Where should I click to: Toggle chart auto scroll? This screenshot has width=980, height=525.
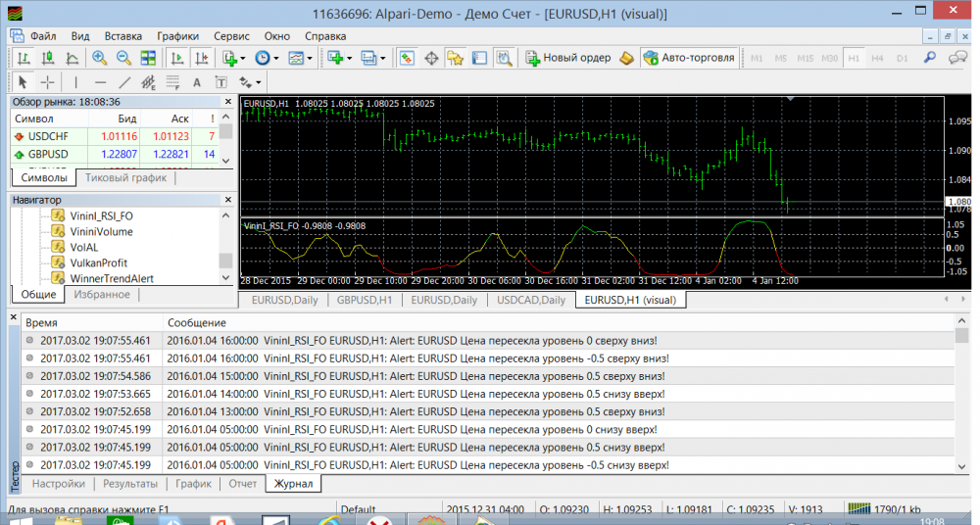click(x=177, y=58)
